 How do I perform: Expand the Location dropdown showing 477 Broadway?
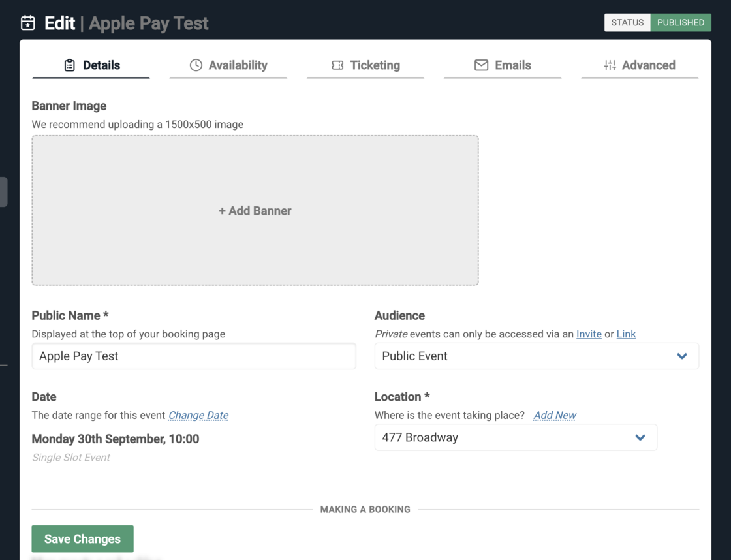pyautogui.click(x=515, y=437)
